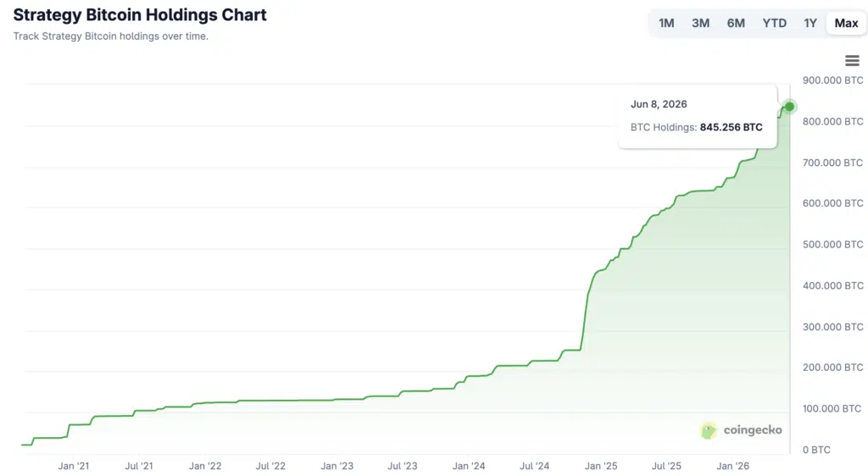The image size is (868, 476).
Task: Click the 500.000 BTC axis label
Action: click(x=832, y=245)
